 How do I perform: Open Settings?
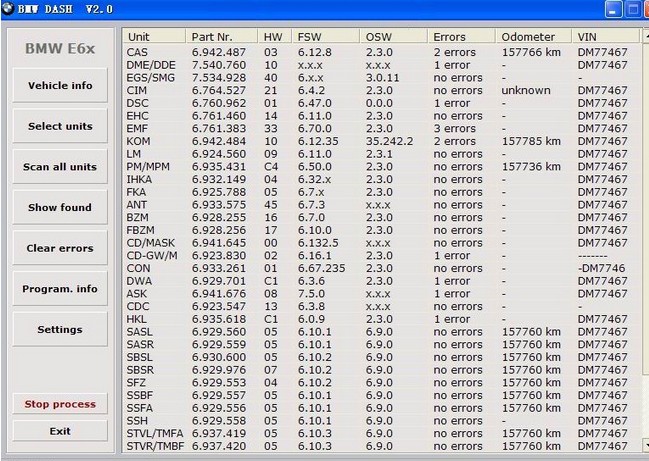(60, 329)
